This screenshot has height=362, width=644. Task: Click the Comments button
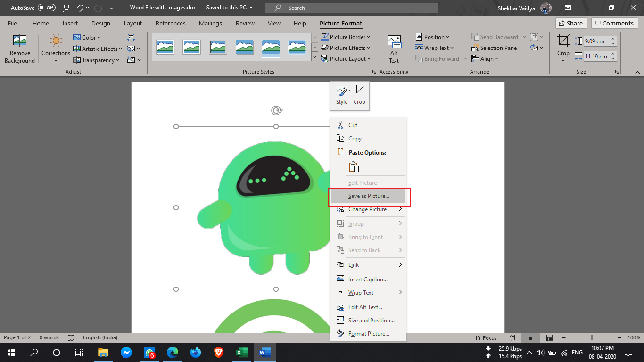pyautogui.click(x=615, y=23)
